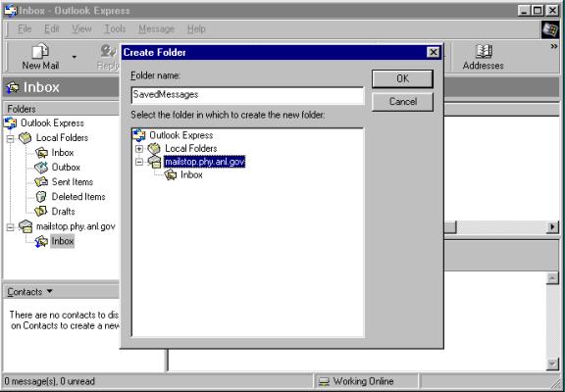Screen dimensions: 565x392
Task: Maximize the Outlook Express window
Action: coord(538,11)
